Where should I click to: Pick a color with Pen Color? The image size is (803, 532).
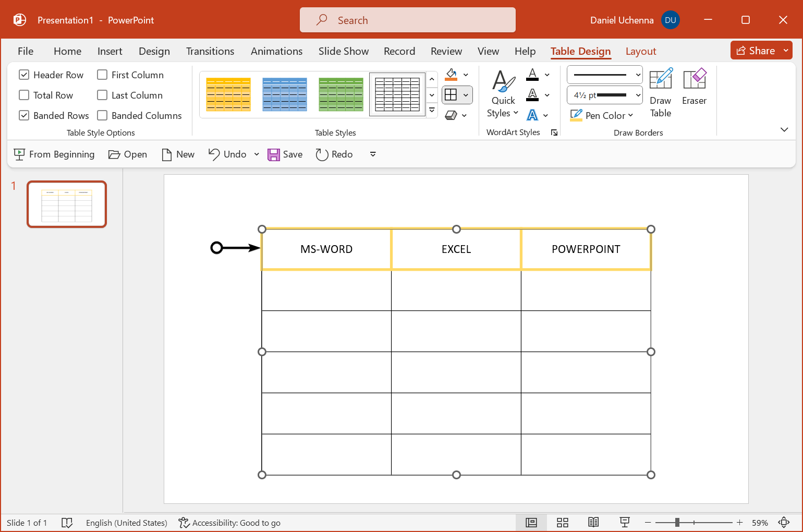(601, 115)
